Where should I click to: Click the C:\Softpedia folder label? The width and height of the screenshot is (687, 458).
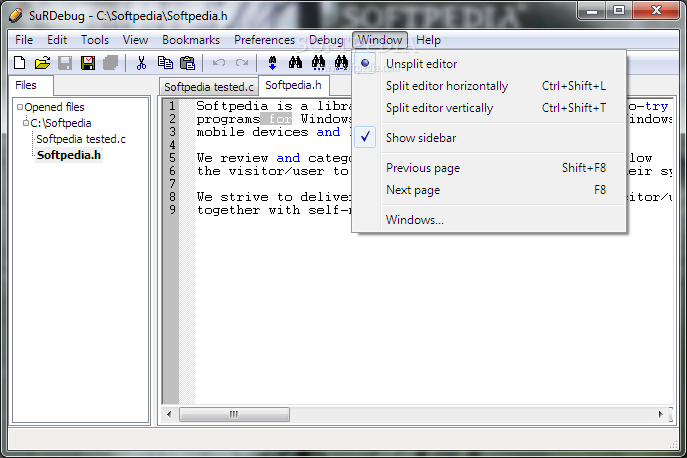pyautogui.click(x=61, y=123)
